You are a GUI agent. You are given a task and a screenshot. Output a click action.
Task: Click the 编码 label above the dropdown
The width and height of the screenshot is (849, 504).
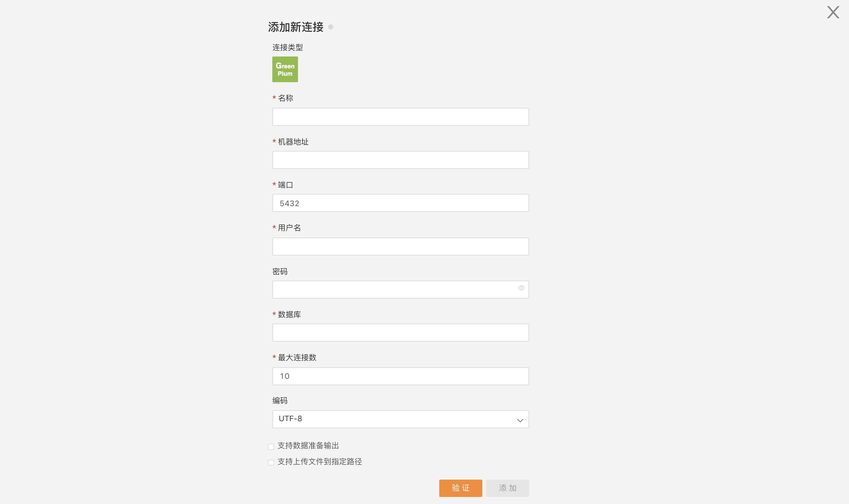coord(280,400)
